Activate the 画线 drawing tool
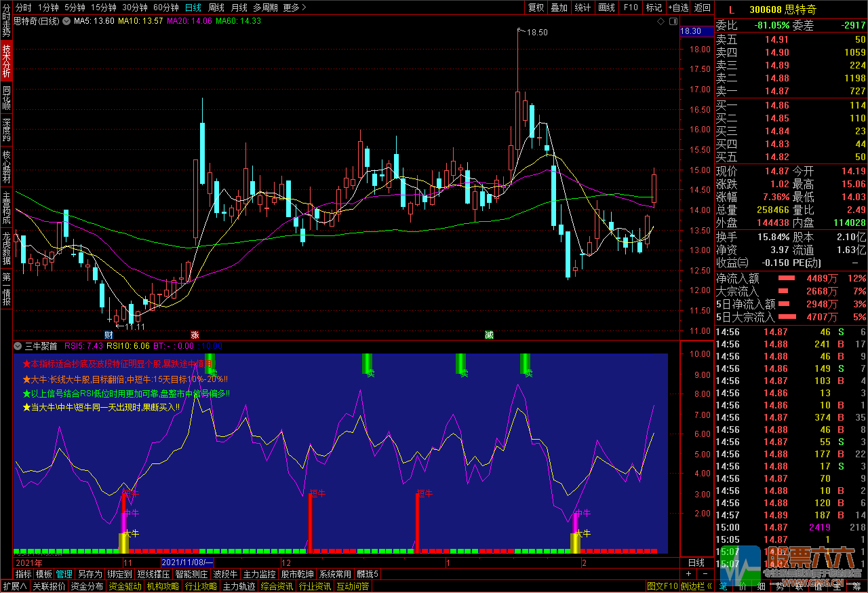Viewport: 868px width, 593px height. (606, 7)
